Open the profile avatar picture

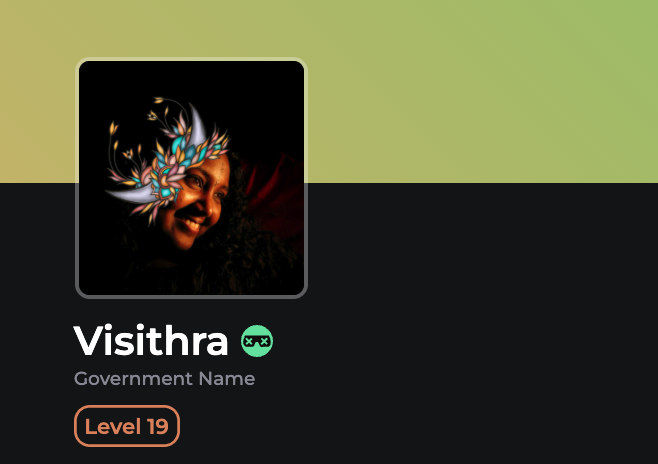tap(191, 178)
